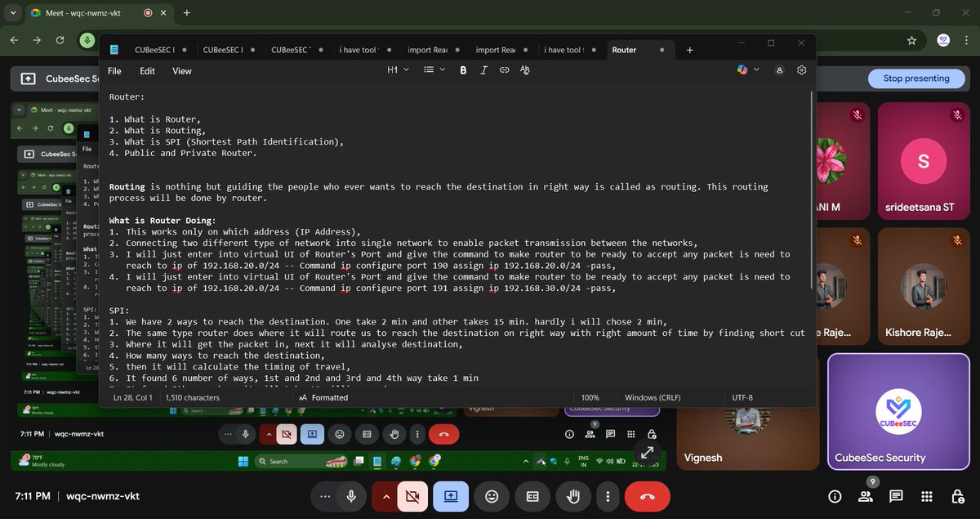The image size is (980, 519).
Task: Go forward in Chrome
Action: pos(38,40)
